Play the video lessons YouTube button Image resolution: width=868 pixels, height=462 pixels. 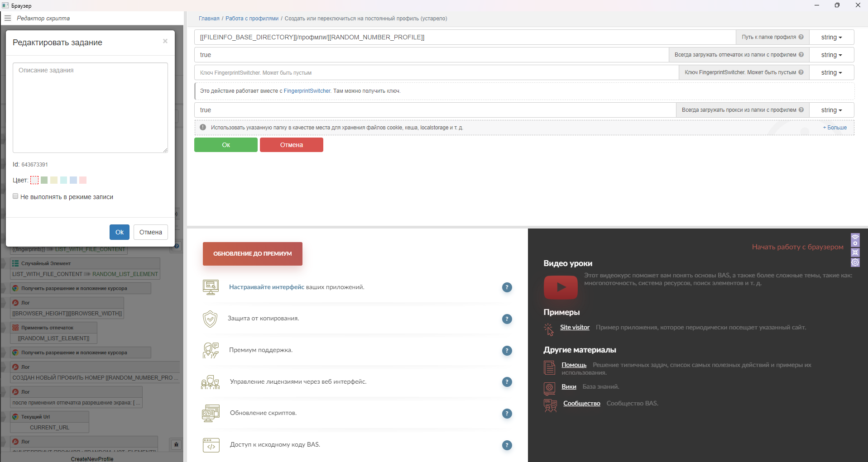561,287
